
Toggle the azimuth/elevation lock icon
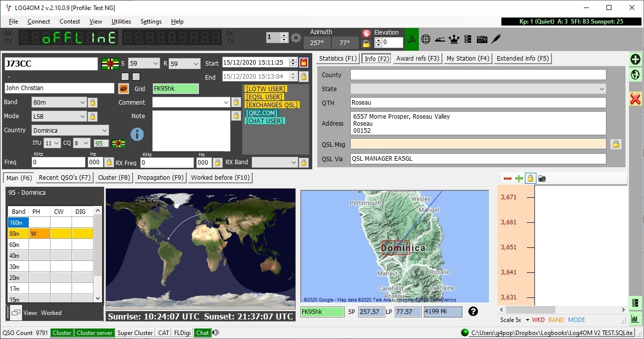click(x=366, y=43)
